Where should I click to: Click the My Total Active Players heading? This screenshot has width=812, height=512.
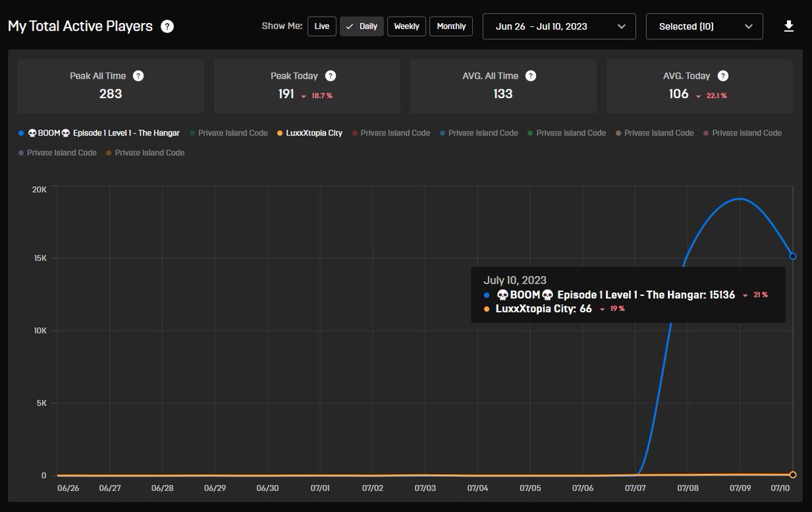[x=81, y=26]
